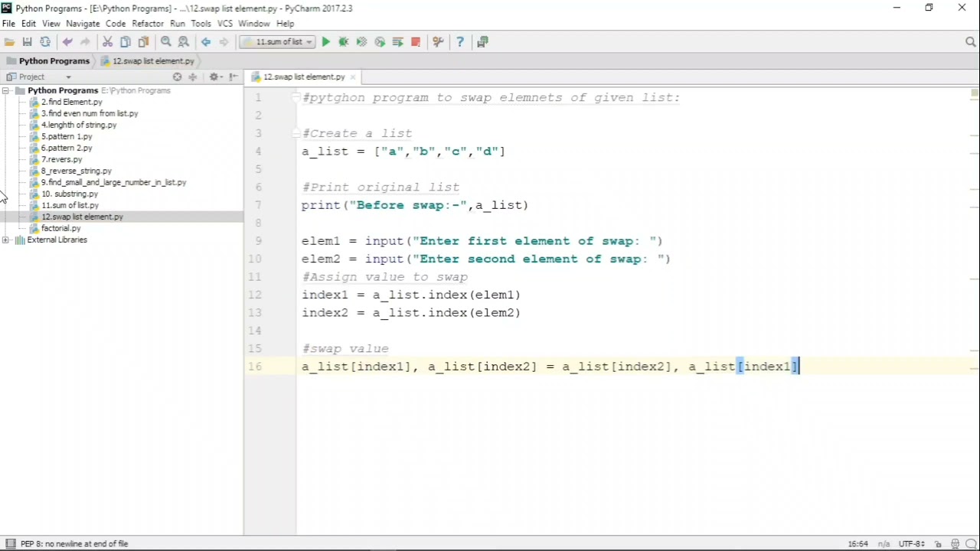Open Project panel gear settings dropdown
The image size is (980, 551).
pyautogui.click(x=216, y=77)
